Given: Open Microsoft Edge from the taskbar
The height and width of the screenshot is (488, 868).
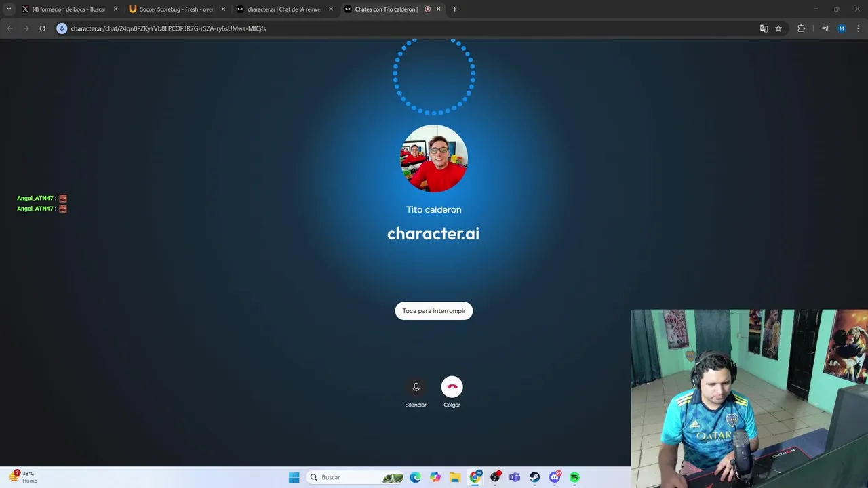Looking at the screenshot, I should click(x=415, y=477).
